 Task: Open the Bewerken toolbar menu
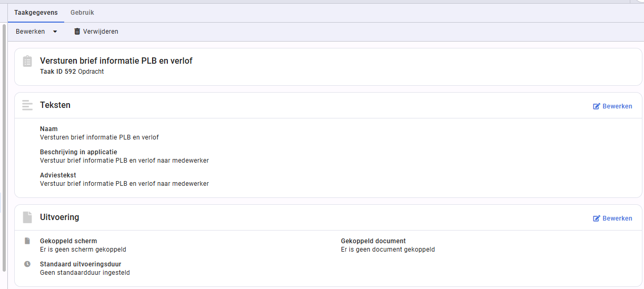pos(36,32)
